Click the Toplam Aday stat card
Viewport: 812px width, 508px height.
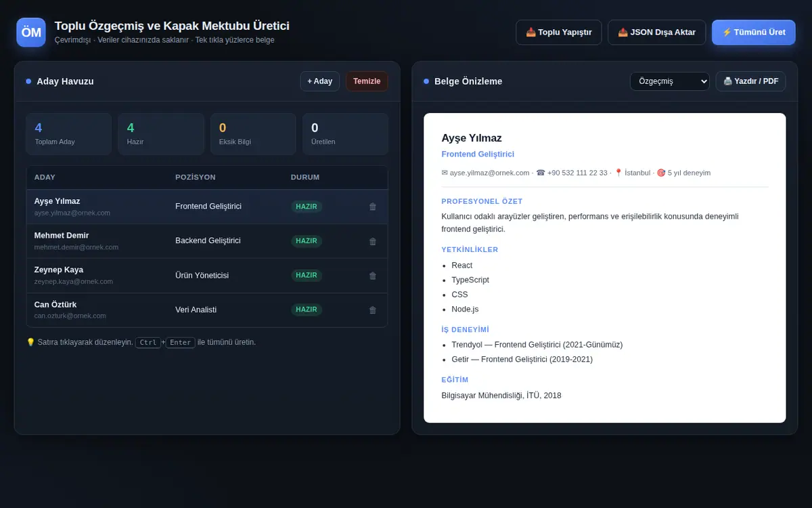click(69, 134)
